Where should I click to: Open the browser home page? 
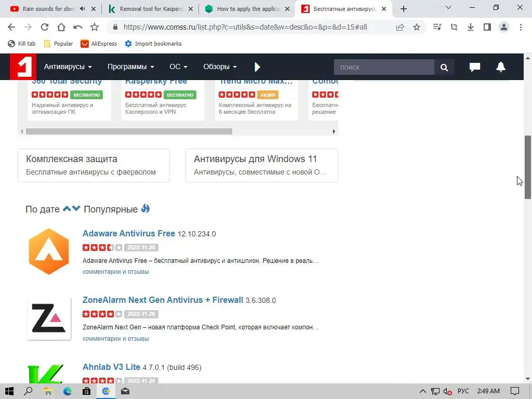(61, 27)
